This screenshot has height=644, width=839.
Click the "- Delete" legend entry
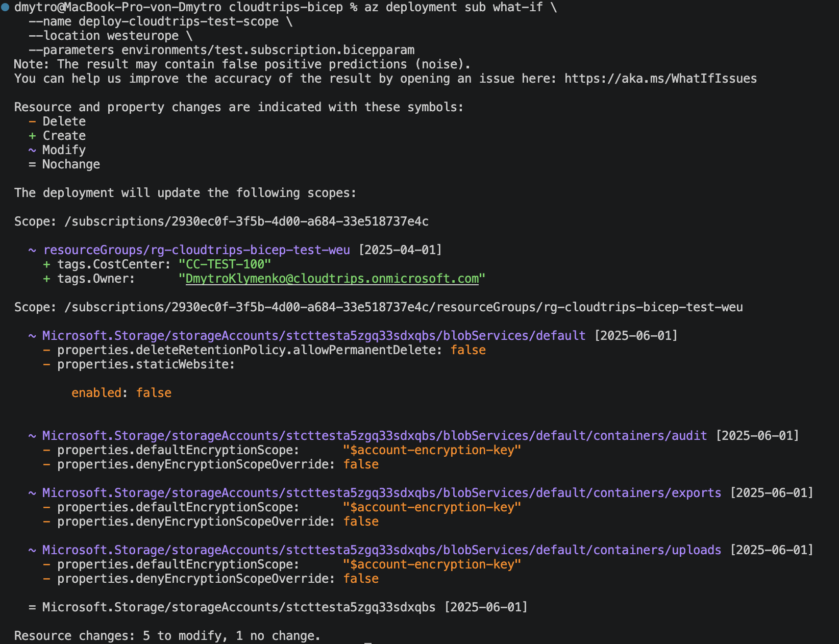57,121
